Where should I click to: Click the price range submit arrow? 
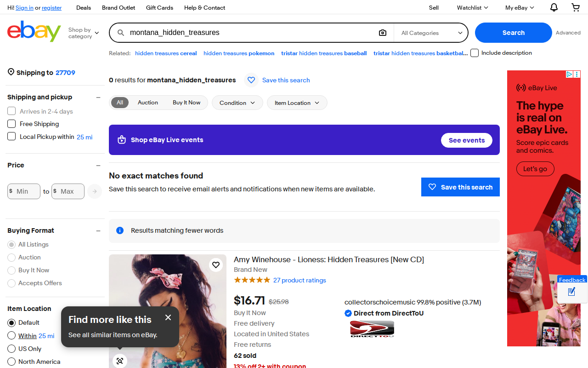pos(95,191)
